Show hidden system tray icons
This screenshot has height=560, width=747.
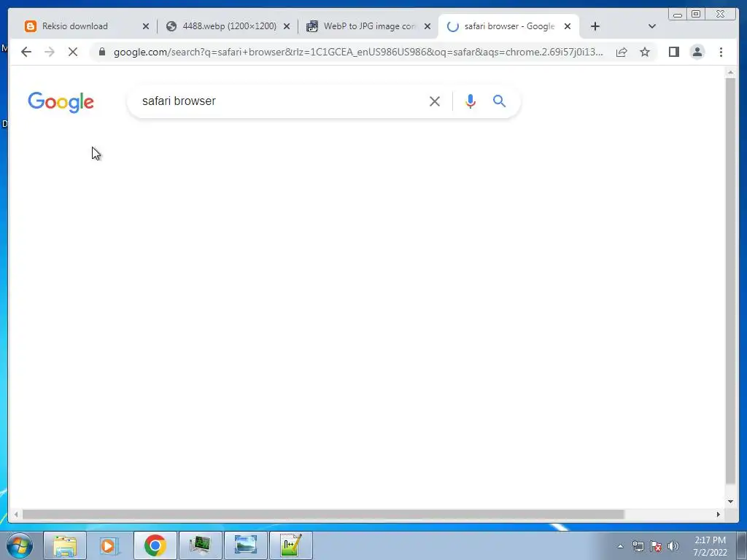[x=620, y=546]
